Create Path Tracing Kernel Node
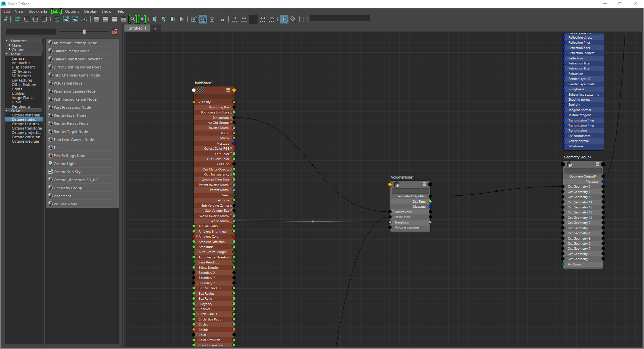This screenshot has height=349, width=644. [83, 99]
